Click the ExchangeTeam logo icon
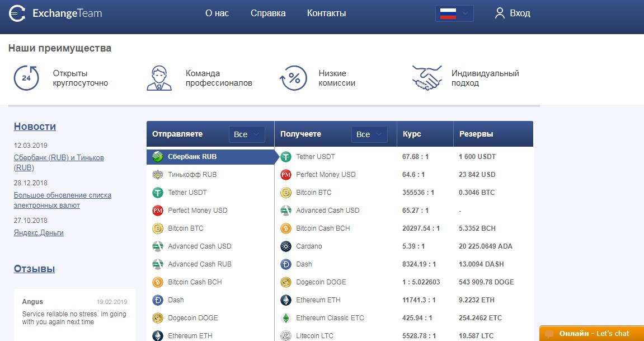This screenshot has width=644, height=341. click(x=17, y=13)
